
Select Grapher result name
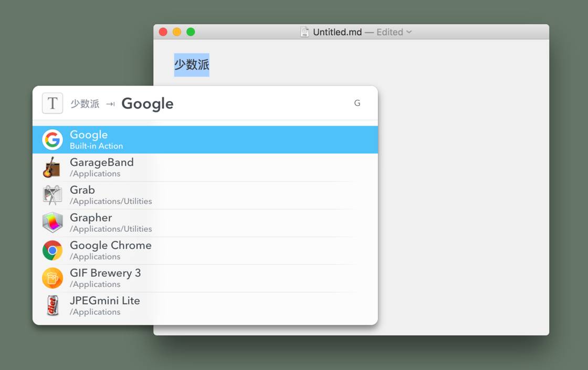point(91,218)
